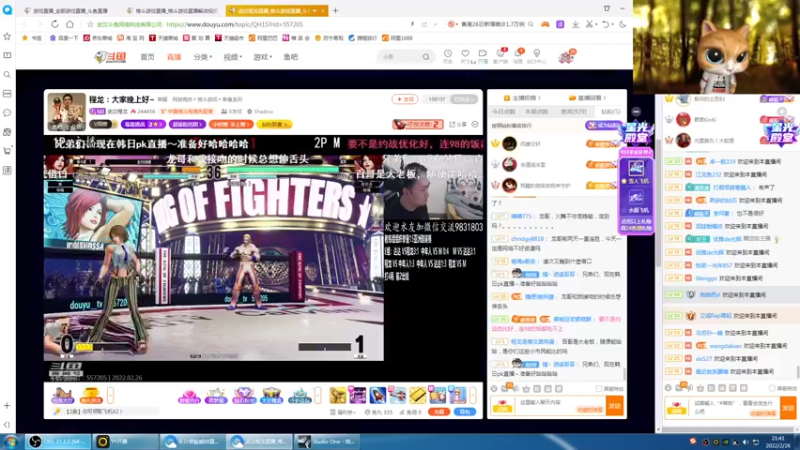Viewport: 800px width, 450px height.
Task: Open the 百度一下 bookmark
Action: 64,38
